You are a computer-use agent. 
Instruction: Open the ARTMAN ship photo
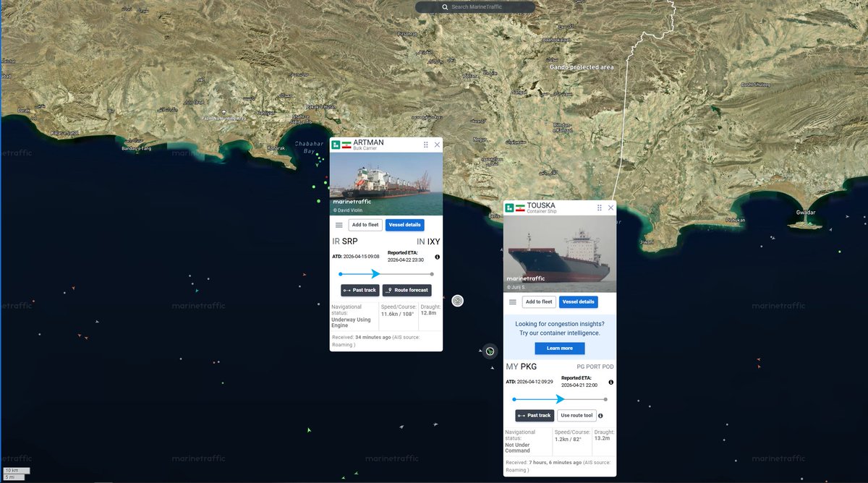[386, 184]
